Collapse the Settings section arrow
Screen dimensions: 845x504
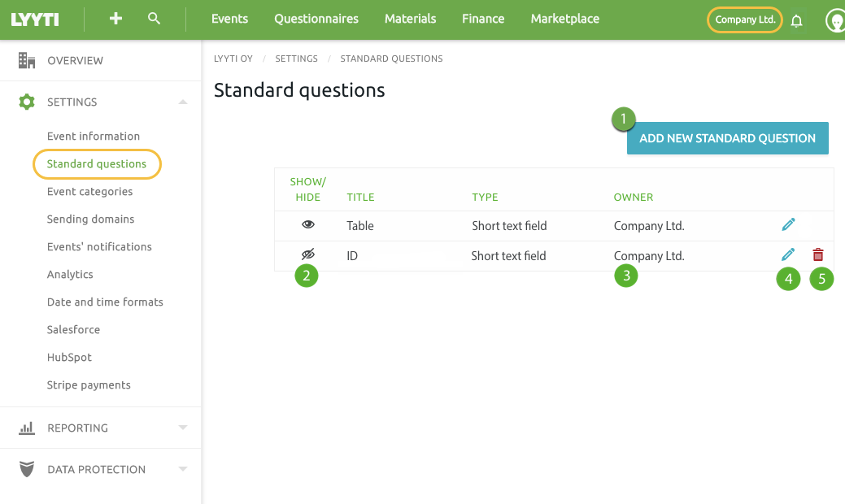click(x=183, y=102)
